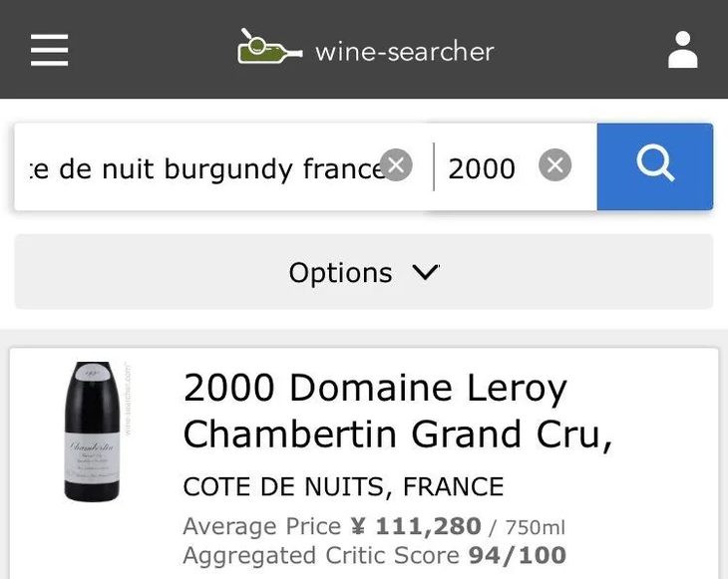Click the 750ml bottle size text
The height and width of the screenshot is (579, 728).
(535, 527)
